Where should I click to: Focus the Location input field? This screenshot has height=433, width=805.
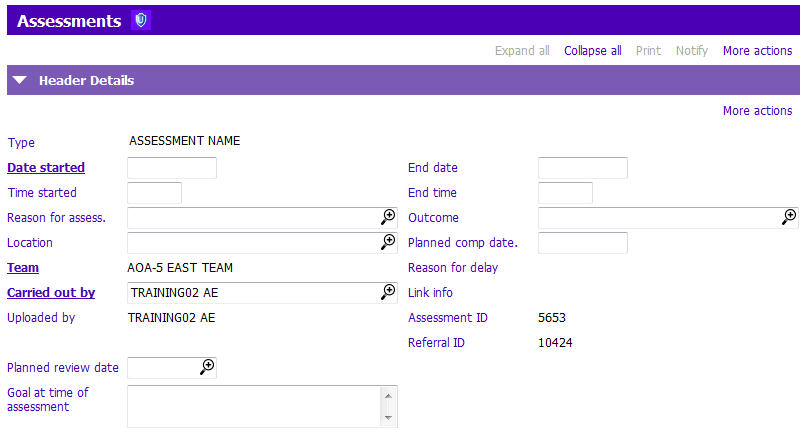click(262, 242)
